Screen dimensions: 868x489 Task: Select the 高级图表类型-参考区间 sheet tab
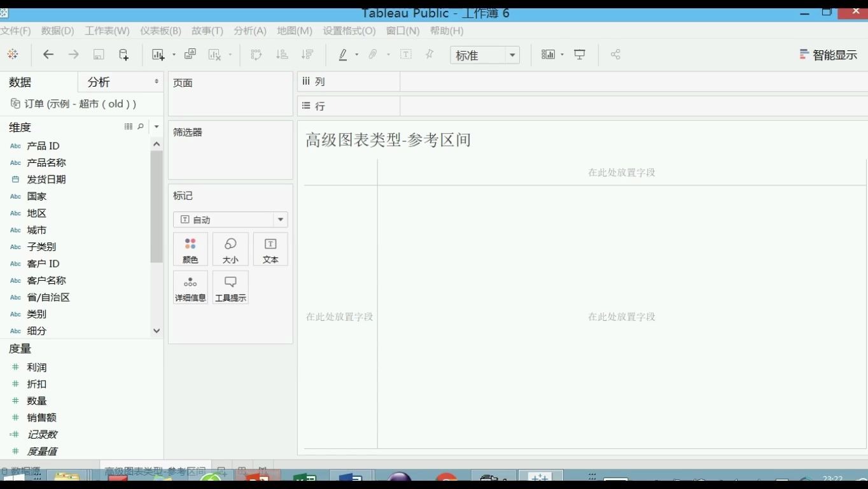[x=155, y=469]
